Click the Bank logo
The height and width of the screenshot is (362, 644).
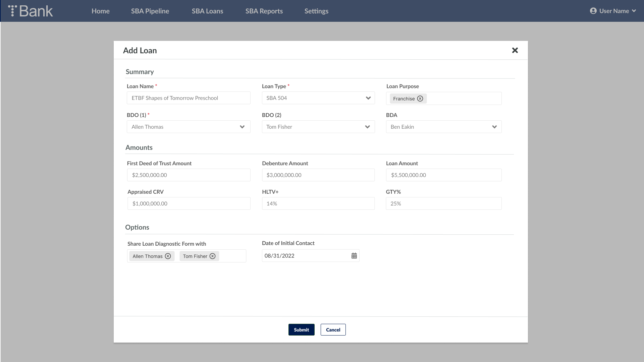[x=31, y=11]
